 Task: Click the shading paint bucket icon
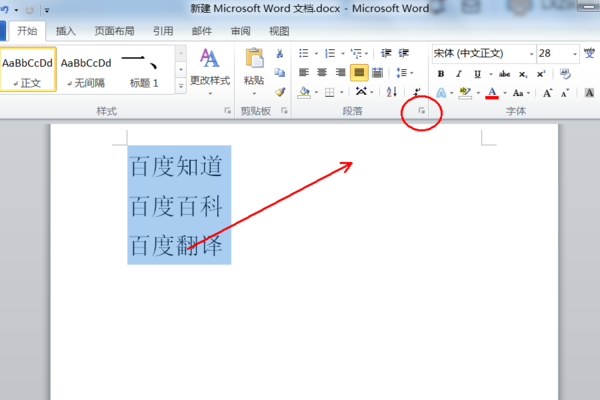tap(304, 92)
